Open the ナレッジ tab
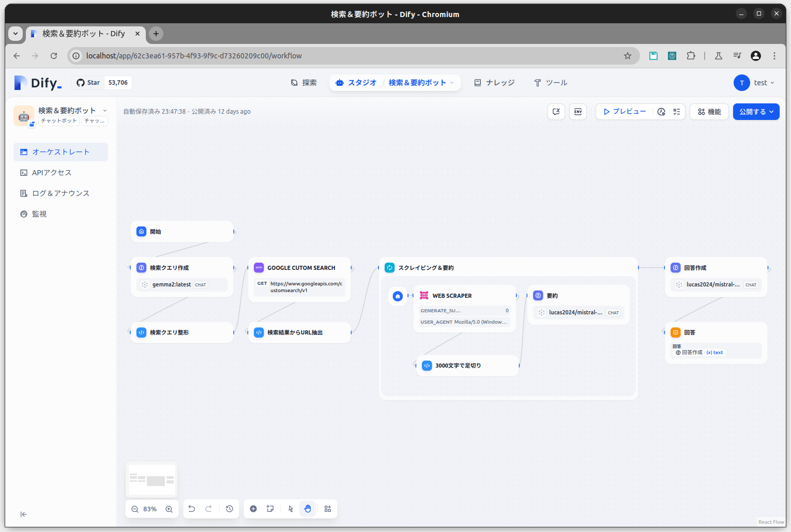The image size is (791, 532). [494, 83]
